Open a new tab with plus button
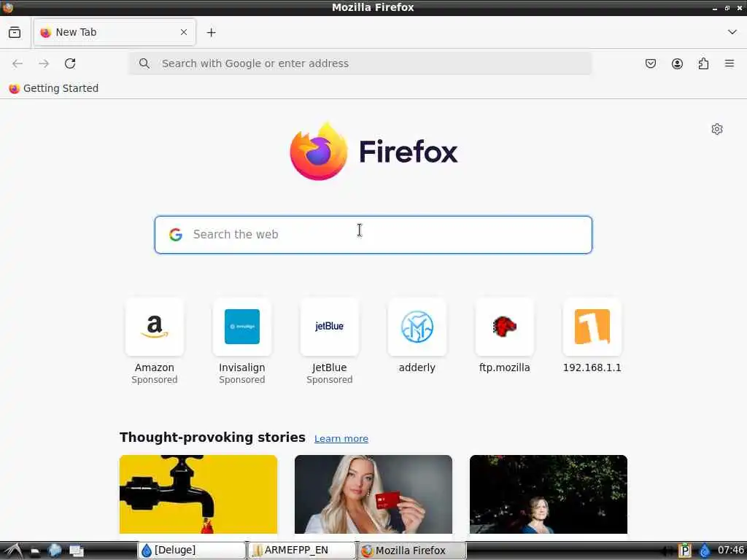The height and width of the screenshot is (560, 747). (211, 32)
